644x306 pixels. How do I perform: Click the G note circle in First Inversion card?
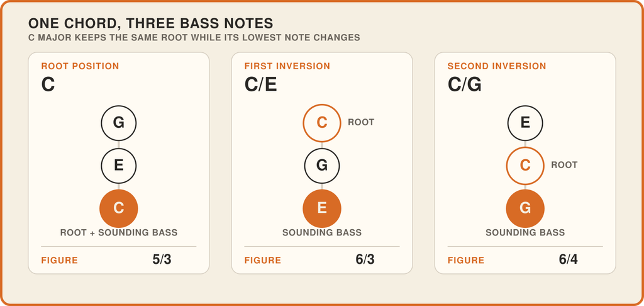322,166
